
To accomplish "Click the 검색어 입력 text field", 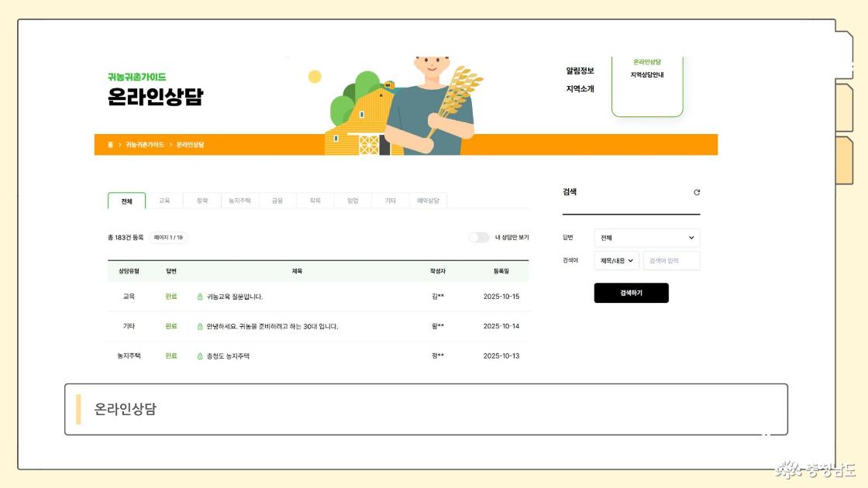I will coord(671,261).
